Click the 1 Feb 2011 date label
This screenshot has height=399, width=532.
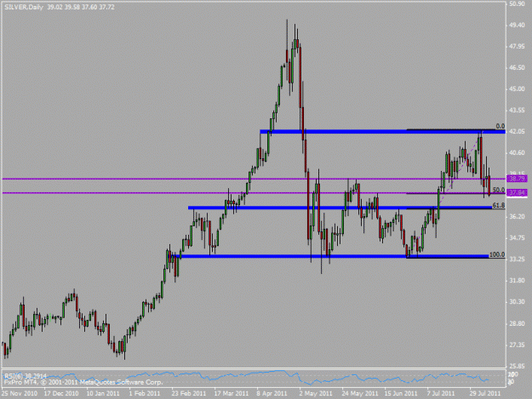tap(145, 394)
